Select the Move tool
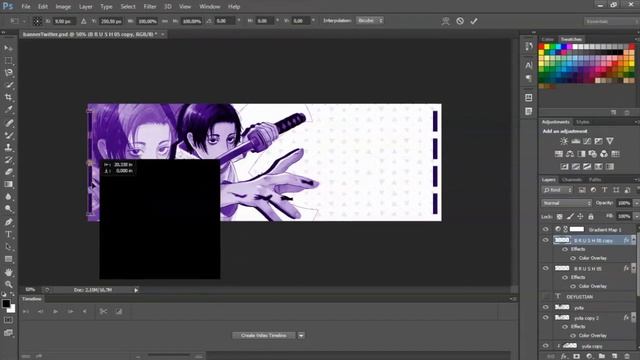640x360 pixels. (x=8, y=48)
